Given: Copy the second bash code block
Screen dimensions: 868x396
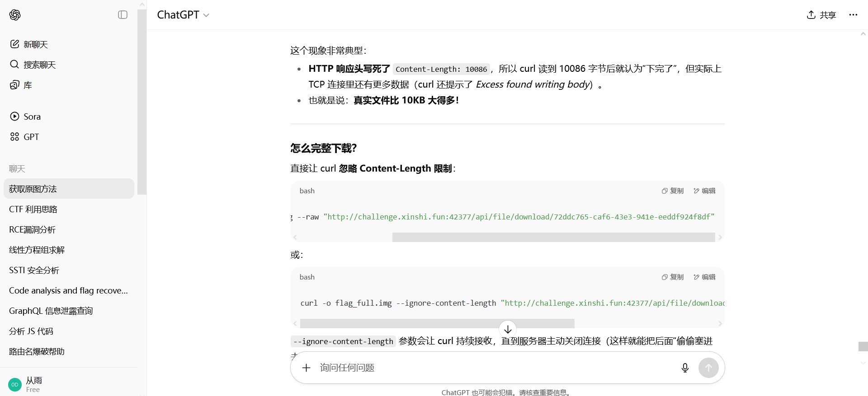Looking at the screenshot, I should tap(673, 277).
